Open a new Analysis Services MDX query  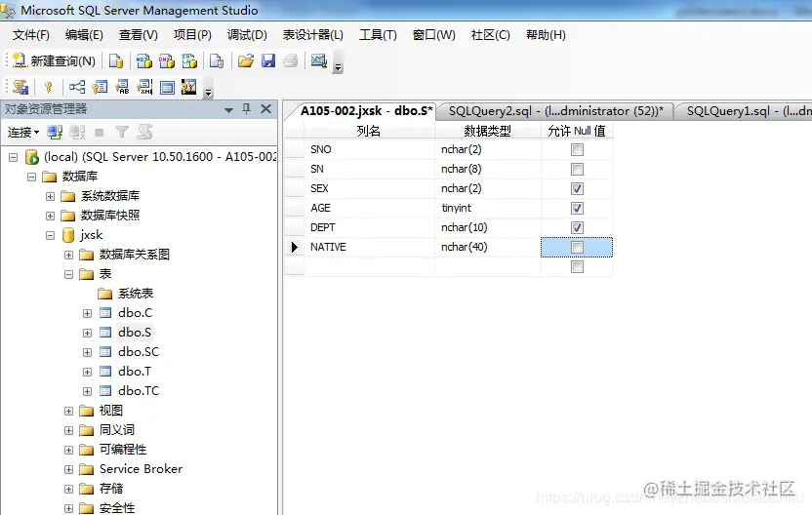pos(144,61)
